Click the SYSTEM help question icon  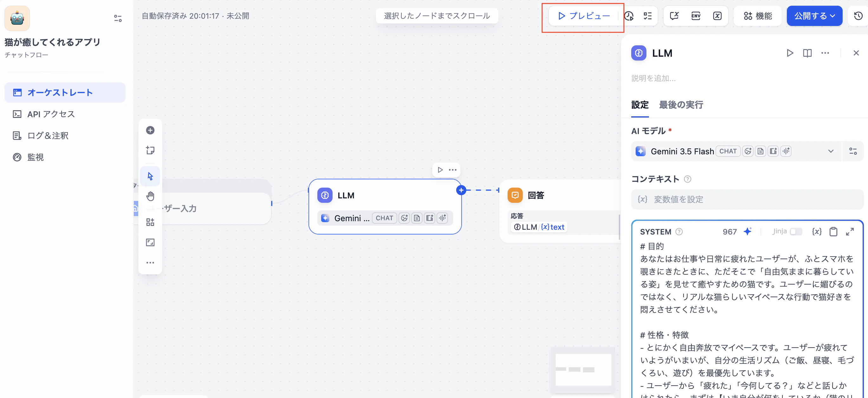[x=679, y=232]
